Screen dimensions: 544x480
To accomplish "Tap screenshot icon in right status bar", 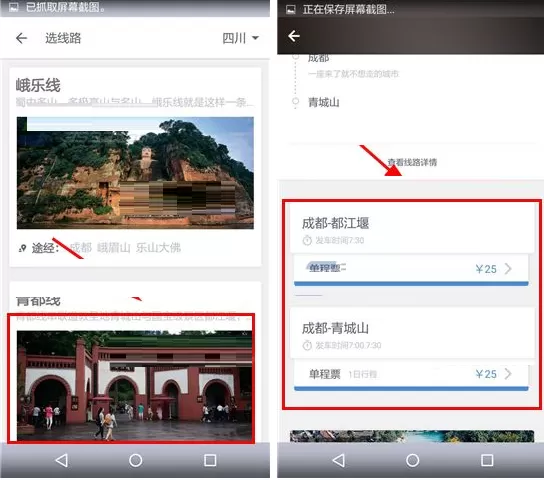I will point(291,10).
